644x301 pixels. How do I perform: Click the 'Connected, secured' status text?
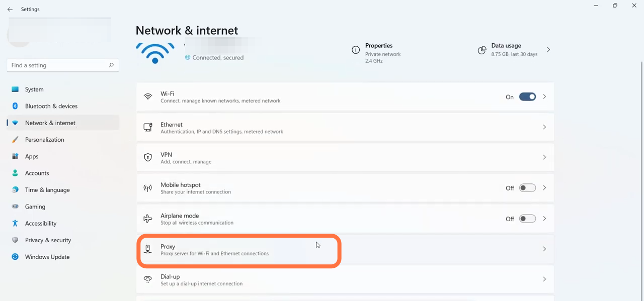218,57
